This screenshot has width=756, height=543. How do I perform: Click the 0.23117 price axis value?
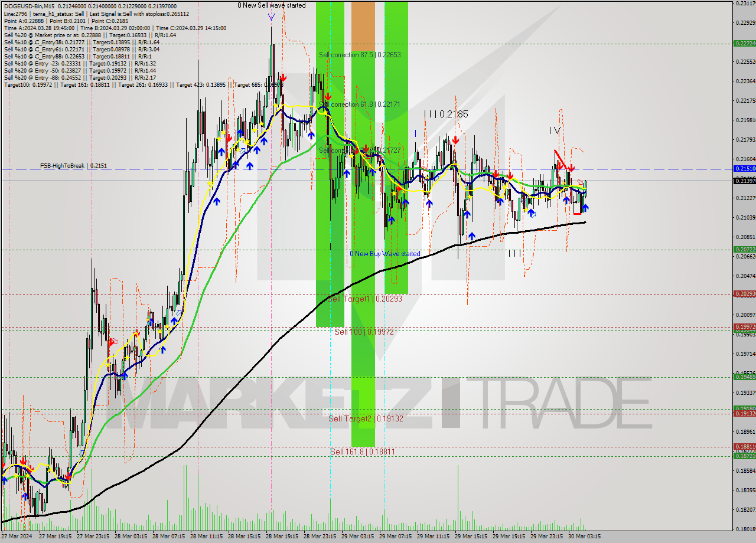(x=745, y=4)
